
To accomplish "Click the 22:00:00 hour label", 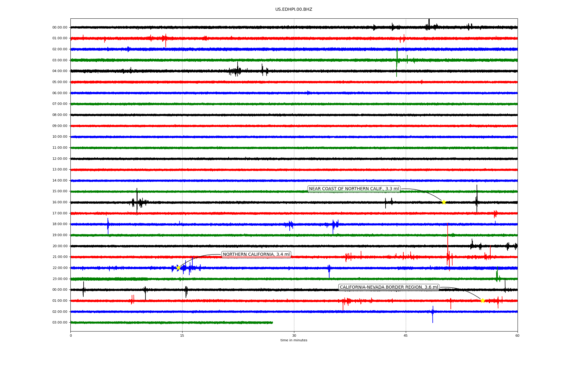I will pyautogui.click(x=60, y=268).
